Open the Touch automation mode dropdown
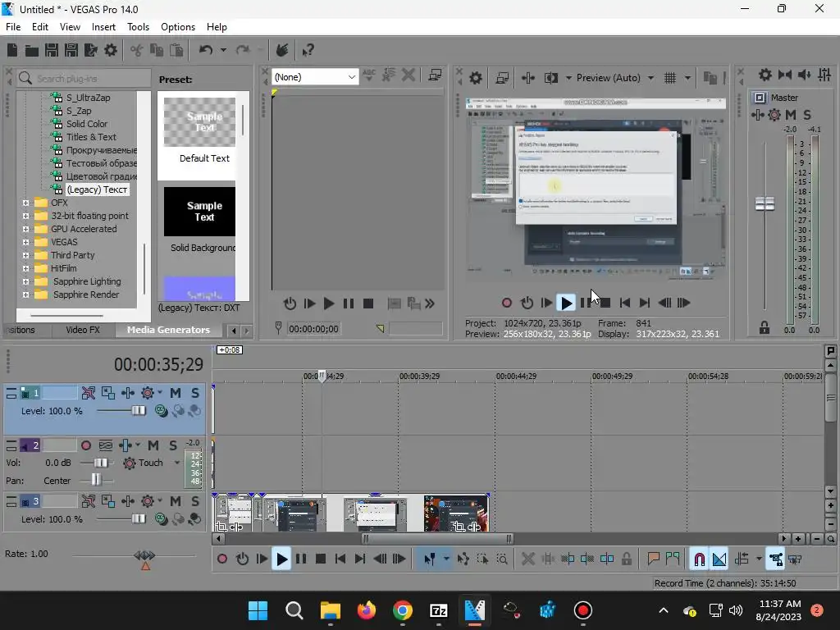 (177, 463)
